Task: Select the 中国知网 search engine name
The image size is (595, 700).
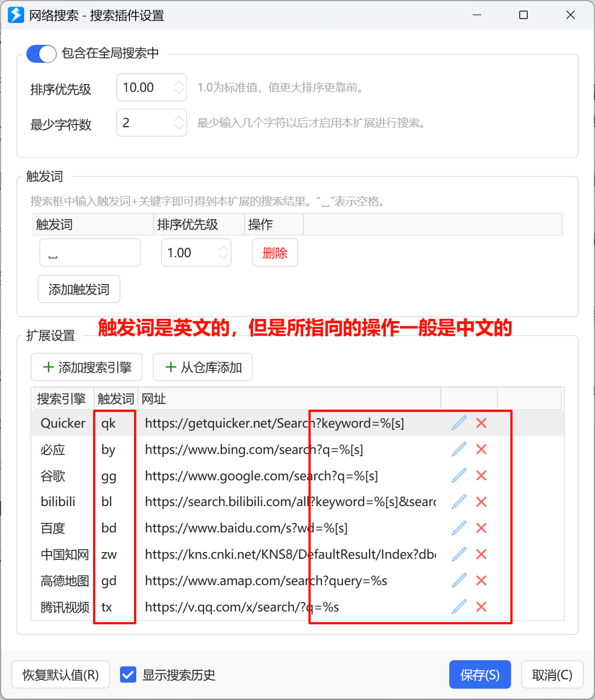Action: tap(65, 554)
